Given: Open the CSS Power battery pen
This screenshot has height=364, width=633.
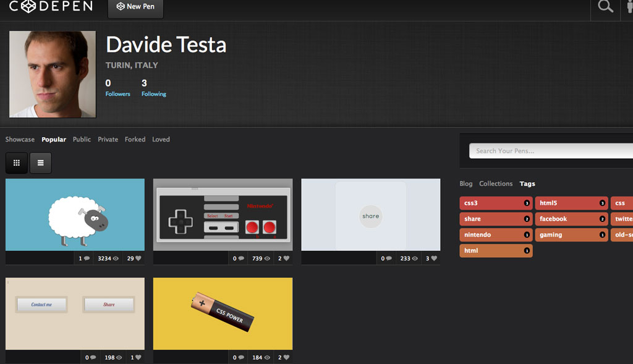Looking at the screenshot, I should click(x=223, y=313).
